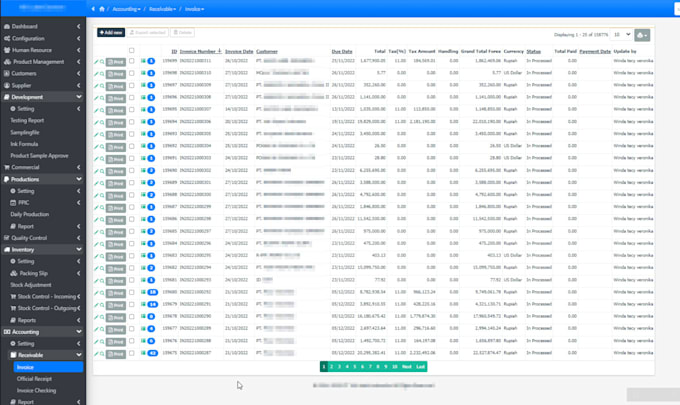The height and width of the screenshot is (405, 680).
Task: Select the checkbox for invoice IN20221000306
Action: point(131,122)
